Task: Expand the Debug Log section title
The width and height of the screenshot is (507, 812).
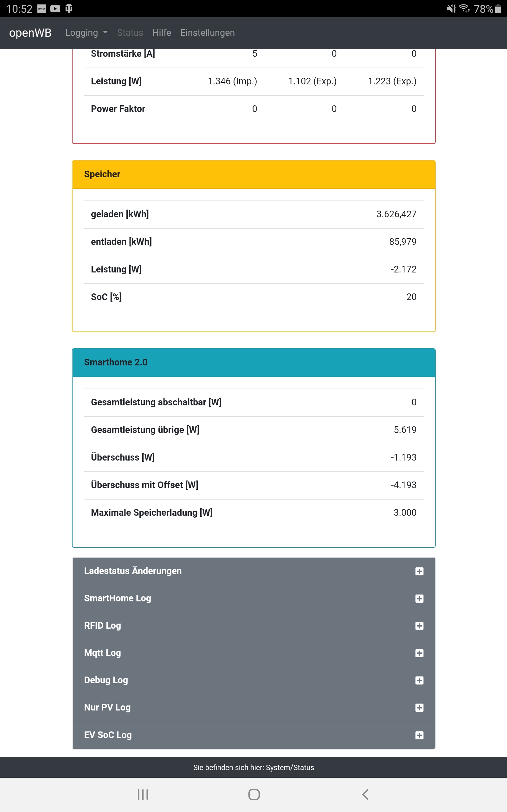Action: tap(106, 680)
